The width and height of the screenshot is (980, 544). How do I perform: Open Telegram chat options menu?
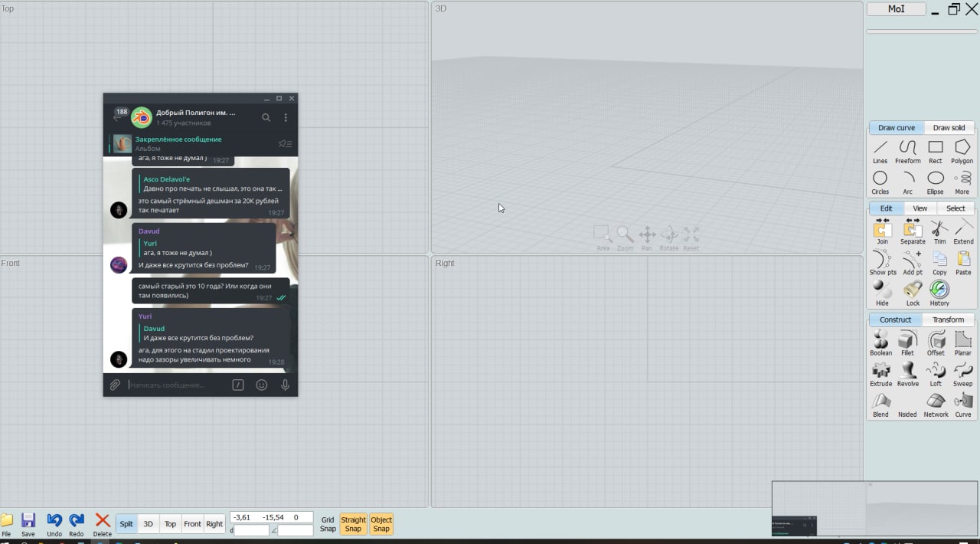286,117
